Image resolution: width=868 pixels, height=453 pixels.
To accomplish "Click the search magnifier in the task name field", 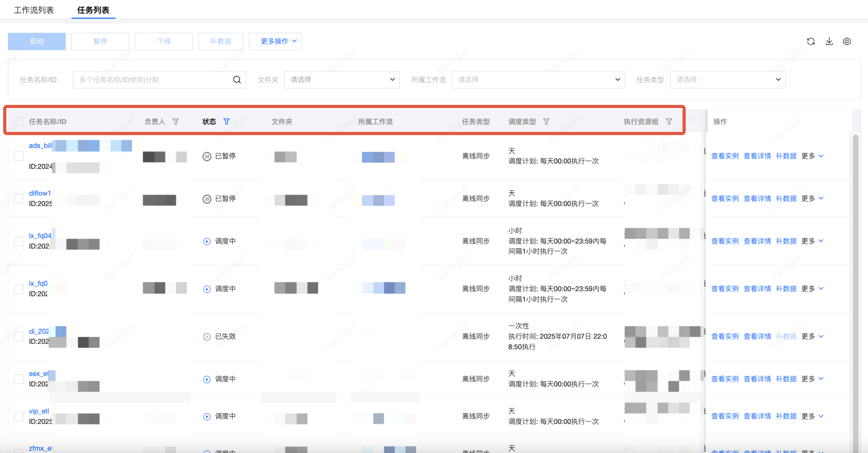I will (237, 80).
